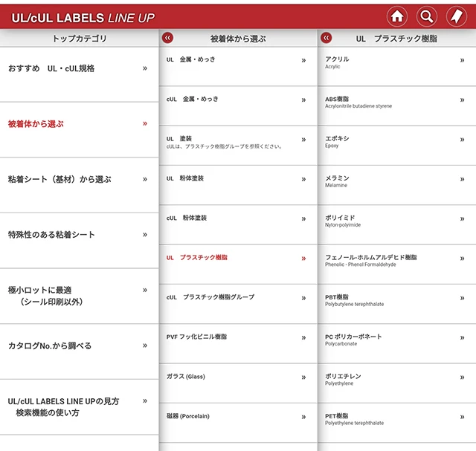476x451 pixels.
Task: Select highlighted UL プラスチック樹脂 row
Action: point(238,265)
